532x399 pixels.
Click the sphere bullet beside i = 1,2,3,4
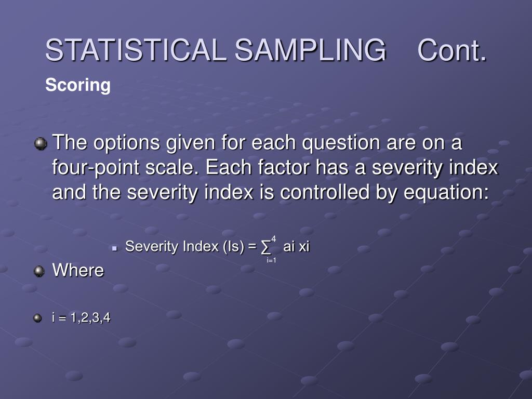click(x=37, y=318)
